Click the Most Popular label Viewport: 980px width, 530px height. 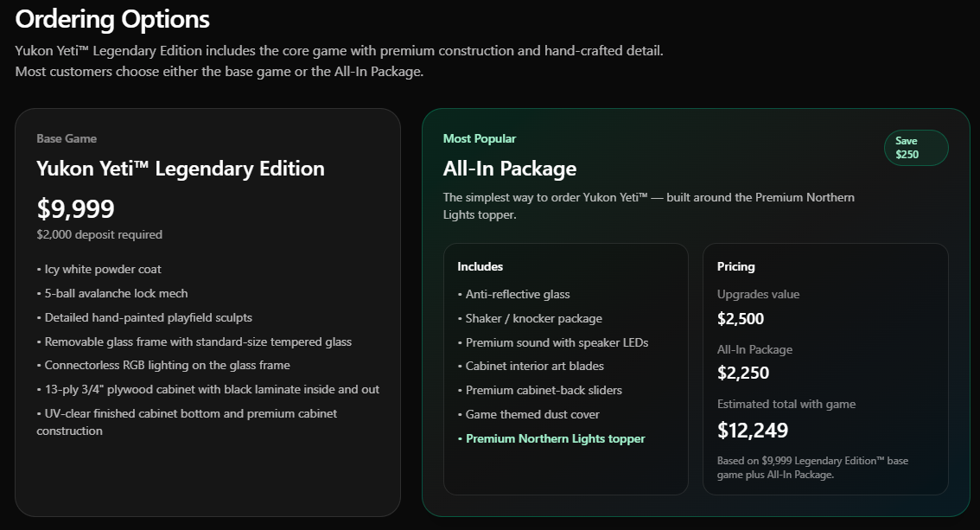point(479,138)
